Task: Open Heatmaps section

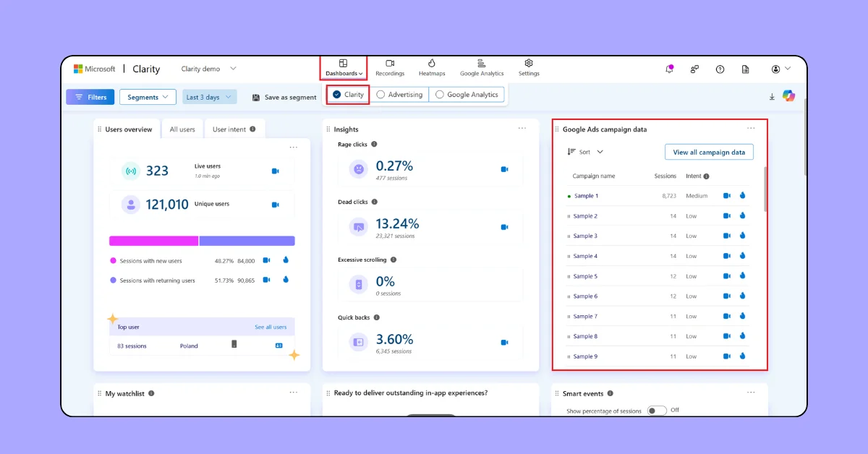Action: (431, 68)
